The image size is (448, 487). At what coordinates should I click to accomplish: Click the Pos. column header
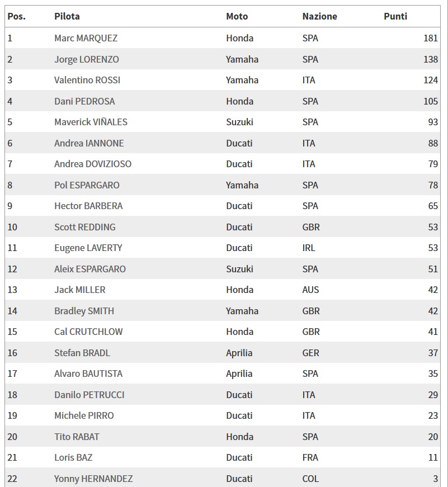(x=16, y=16)
